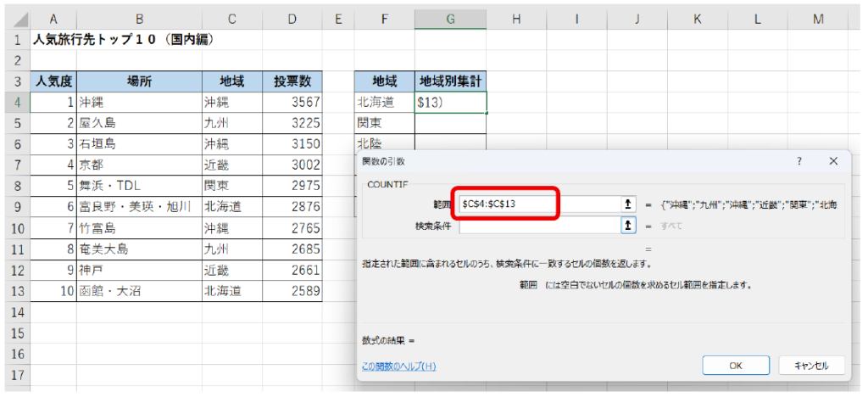Select the row 4 header
This screenshot has height=397, width=868.
pos(14,102)
